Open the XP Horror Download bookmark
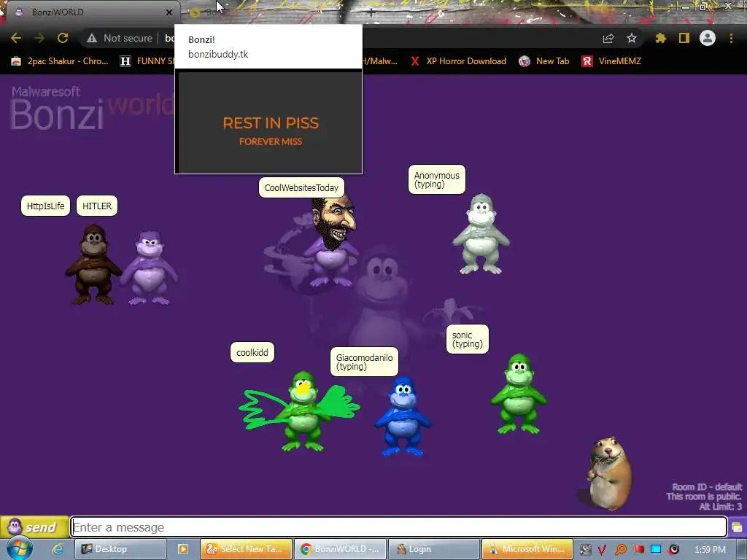 tap(458, 61)
